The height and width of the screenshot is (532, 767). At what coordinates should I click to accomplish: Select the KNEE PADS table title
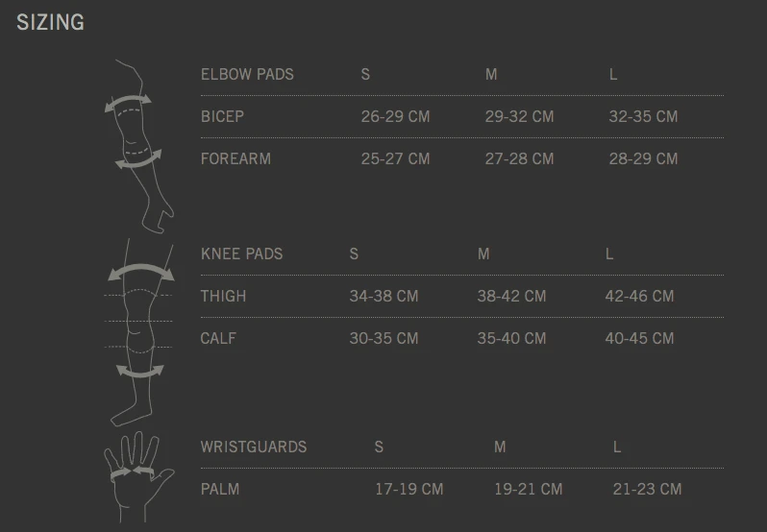pos(241,254)
